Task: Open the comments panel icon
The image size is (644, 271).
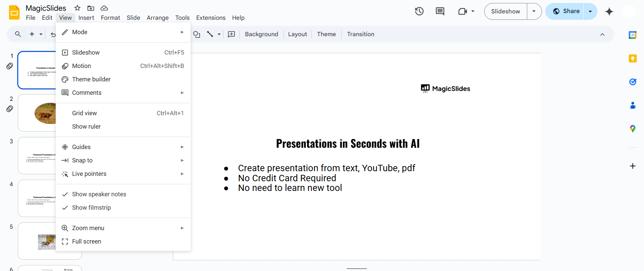Action: [440, 11]
